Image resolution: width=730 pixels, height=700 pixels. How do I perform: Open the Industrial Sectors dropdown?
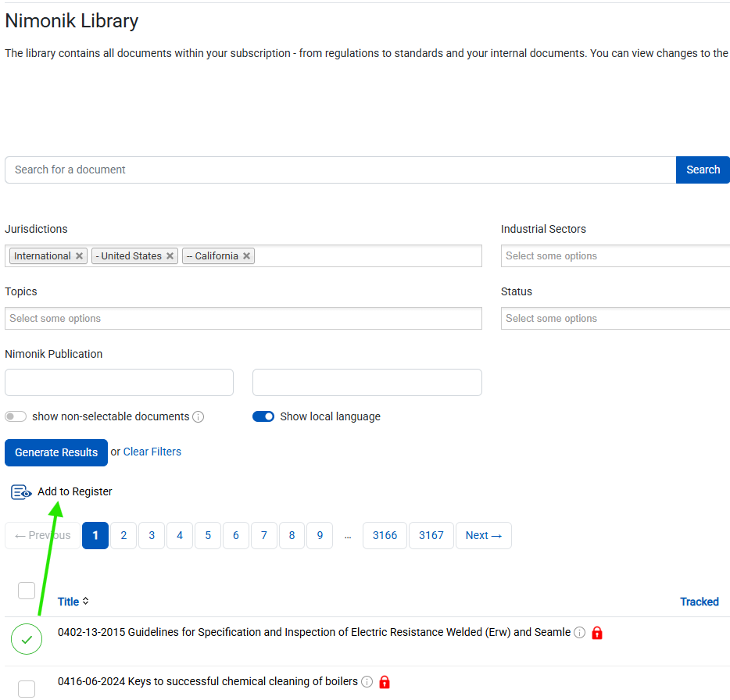click(615, 256)
